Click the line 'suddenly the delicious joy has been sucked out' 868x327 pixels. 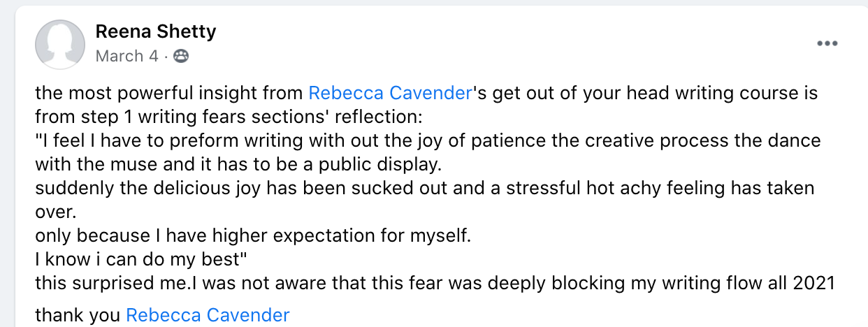point(425,188)
